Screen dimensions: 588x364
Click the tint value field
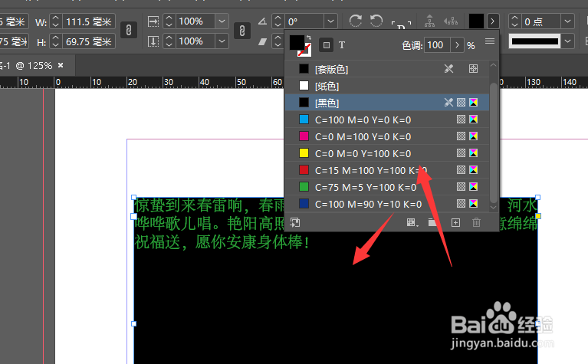pos(437,45)
